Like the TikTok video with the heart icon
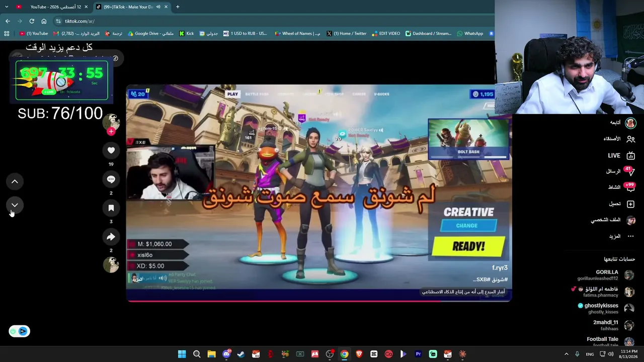This screenshot has height=362, width=644. pos(111,150)
